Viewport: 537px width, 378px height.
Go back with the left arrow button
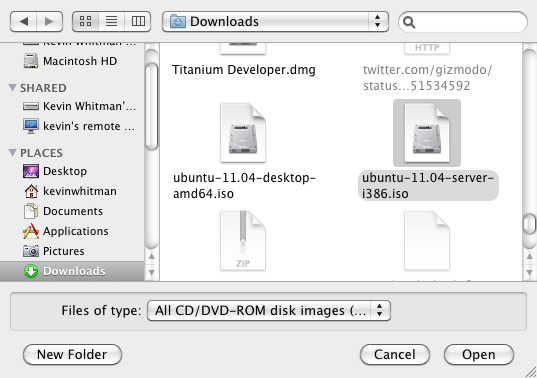click(23, 22)
